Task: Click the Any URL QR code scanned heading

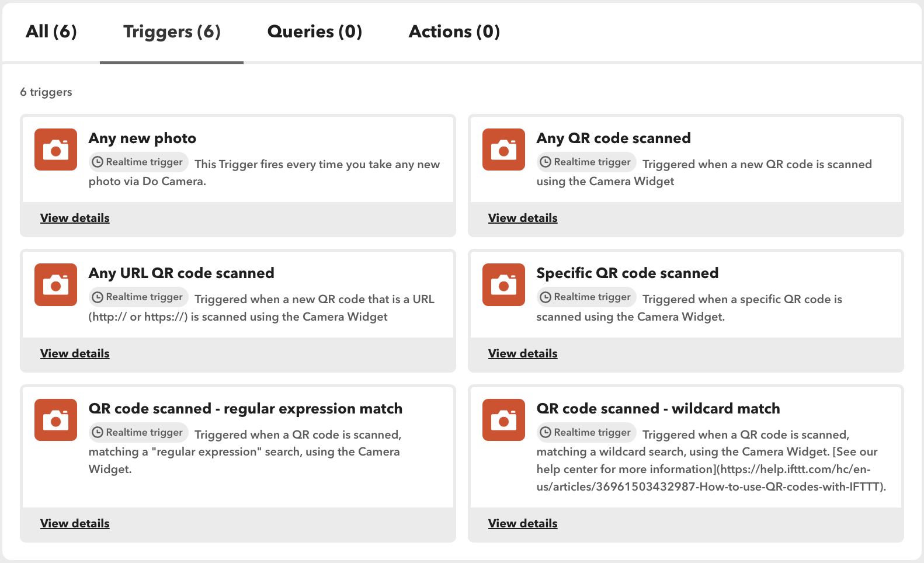Action: [182, 273]
